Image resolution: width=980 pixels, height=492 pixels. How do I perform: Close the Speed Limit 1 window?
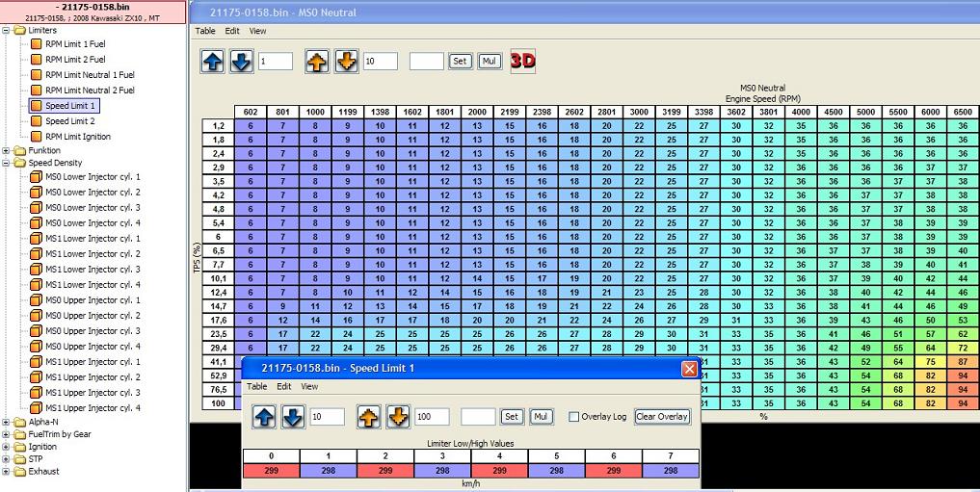point(689,368)
